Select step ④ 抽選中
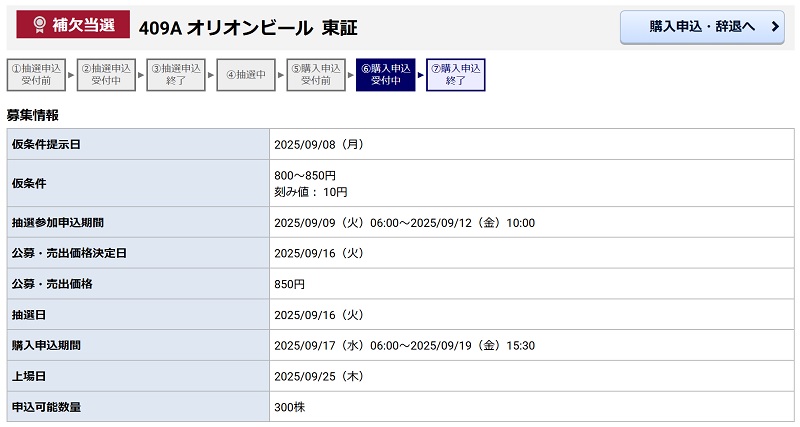800x427 pixels. (246, 76)
